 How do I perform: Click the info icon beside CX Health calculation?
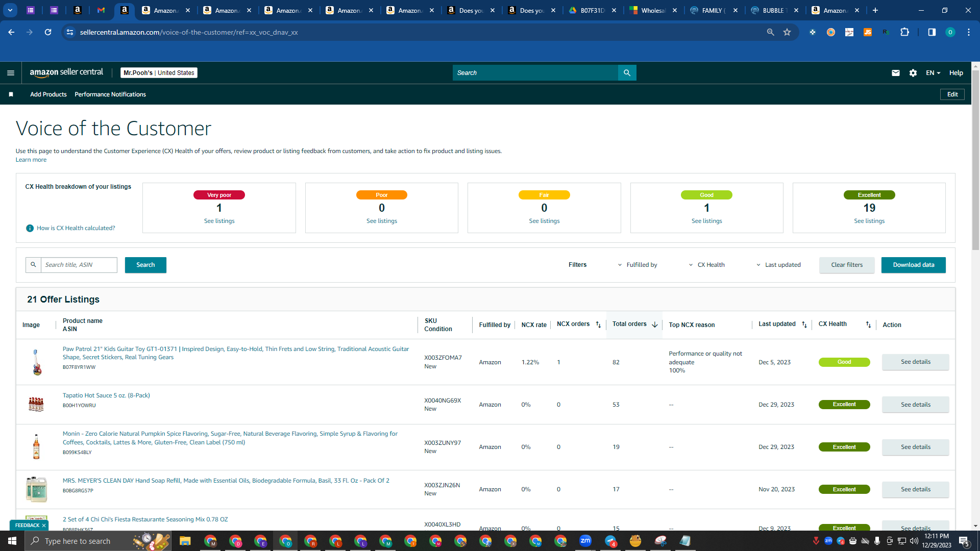coord(30,228)
